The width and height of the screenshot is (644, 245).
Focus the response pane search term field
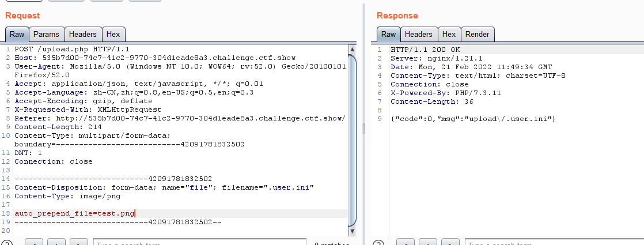pos(555,242)
